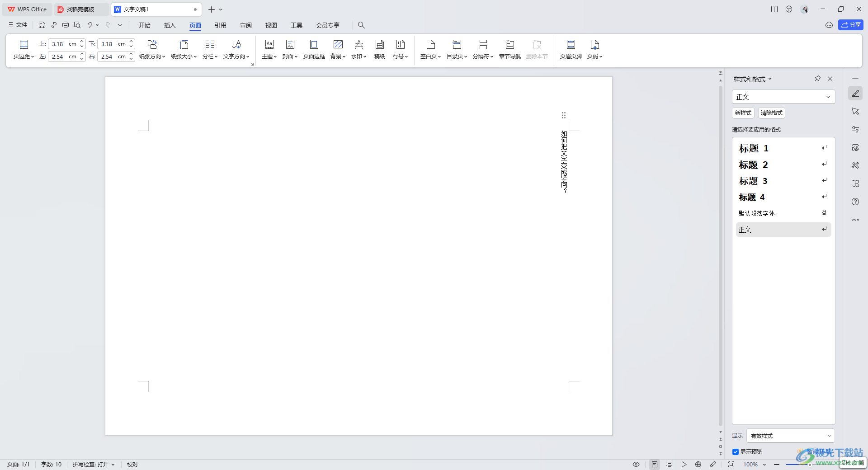Click the 新样式 new style button

click(743, 113)
